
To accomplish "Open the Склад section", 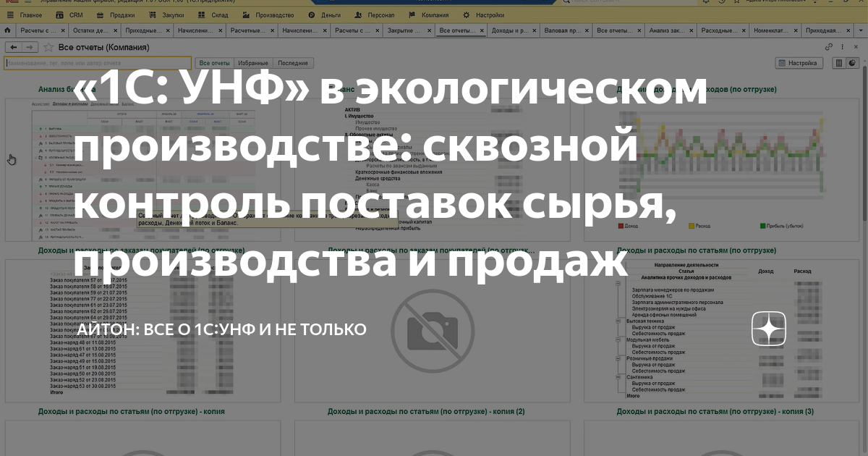I will (215, 14).
